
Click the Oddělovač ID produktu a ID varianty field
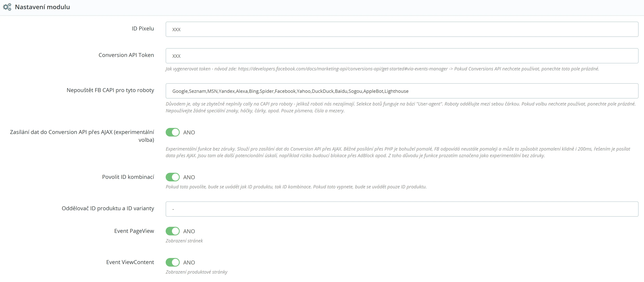(x=402, y=209)
